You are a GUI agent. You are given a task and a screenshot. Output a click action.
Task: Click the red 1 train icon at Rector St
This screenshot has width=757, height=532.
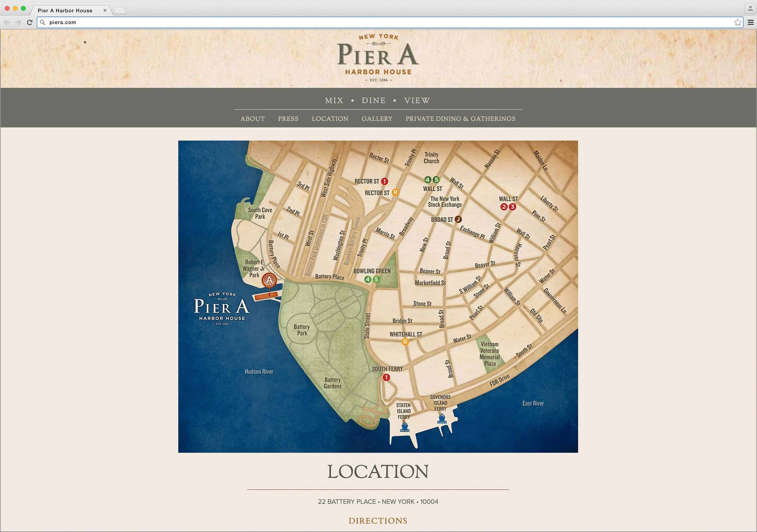coord(384,182)
